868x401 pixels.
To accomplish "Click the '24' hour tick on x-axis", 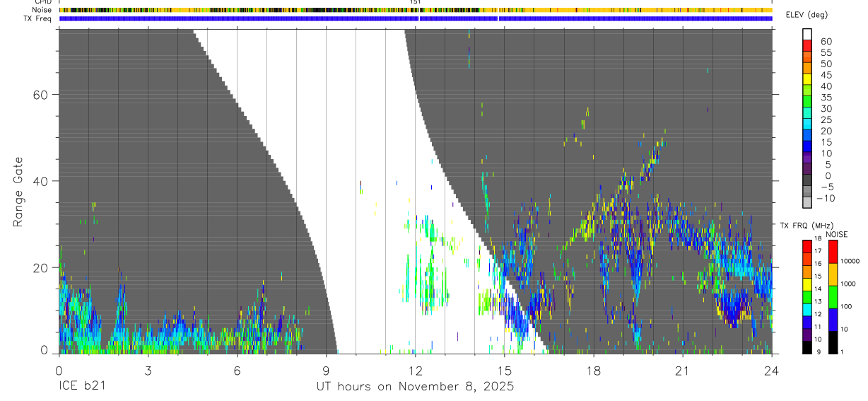I will click(x=772, y=371).
